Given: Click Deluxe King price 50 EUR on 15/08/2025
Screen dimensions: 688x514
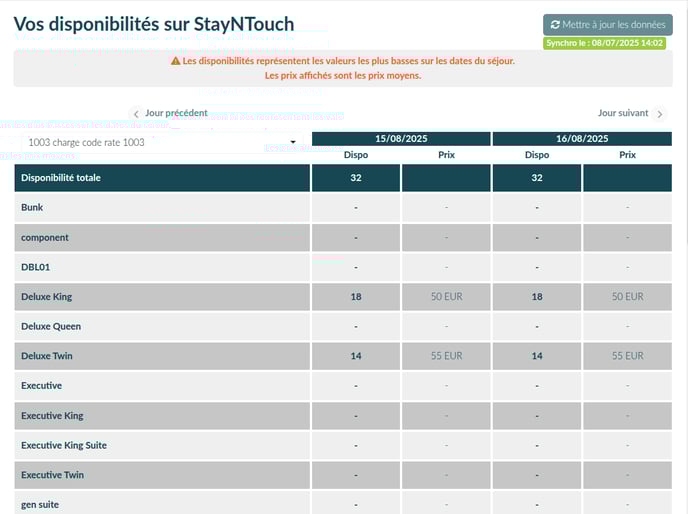Looking at the screenshot, I should pyautogui.click(x=446, y=297).
